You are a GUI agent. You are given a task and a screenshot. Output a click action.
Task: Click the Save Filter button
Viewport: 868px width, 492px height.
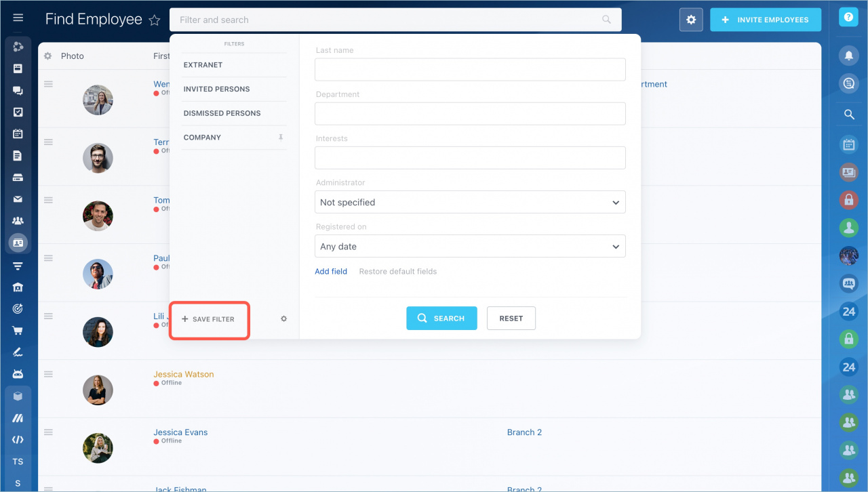click(208, 319)
